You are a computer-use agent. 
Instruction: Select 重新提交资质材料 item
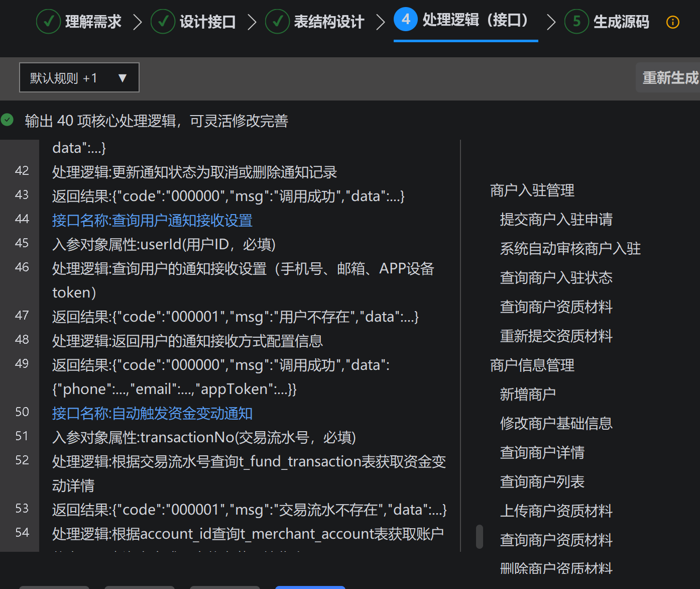click(x=556, y=336)
